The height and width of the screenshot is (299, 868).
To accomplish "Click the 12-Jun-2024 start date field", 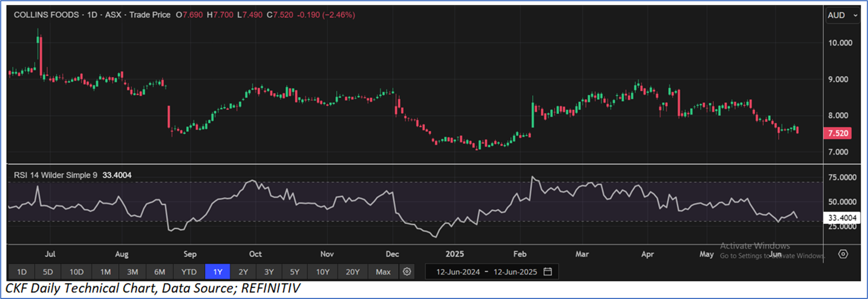I will click(x=458, y=271).
